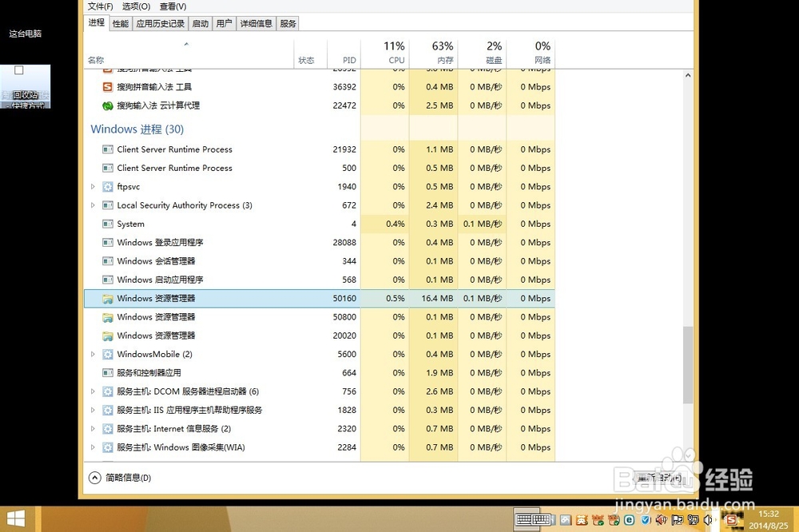
Task: Switch to the 性能 tab
Action: 121,24
